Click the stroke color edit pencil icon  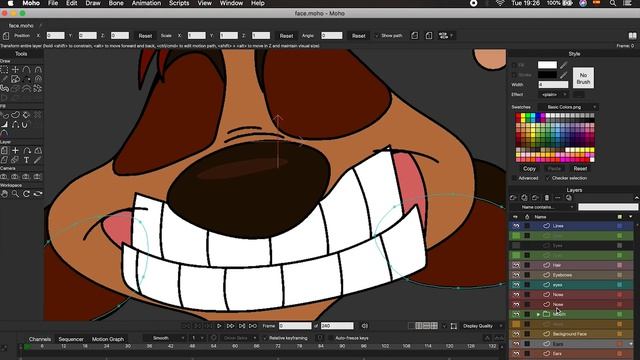[564, 75]
